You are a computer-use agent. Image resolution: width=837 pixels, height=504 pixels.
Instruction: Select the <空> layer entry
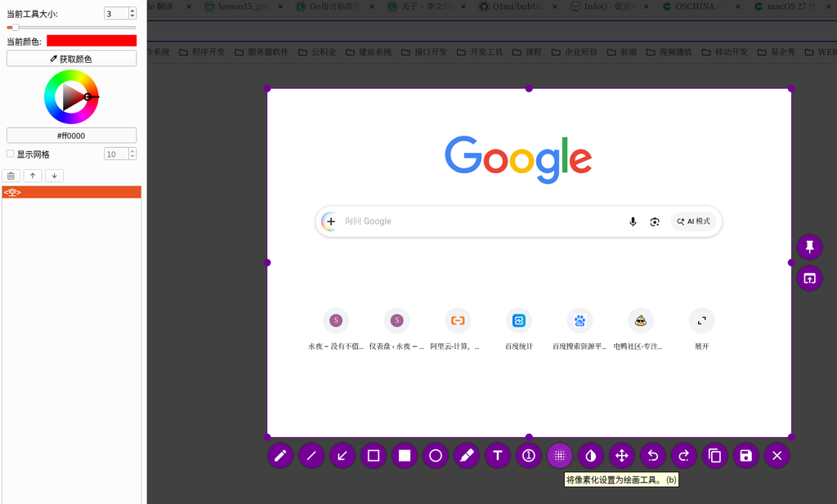pyautogui.click(x=72, y=192)
